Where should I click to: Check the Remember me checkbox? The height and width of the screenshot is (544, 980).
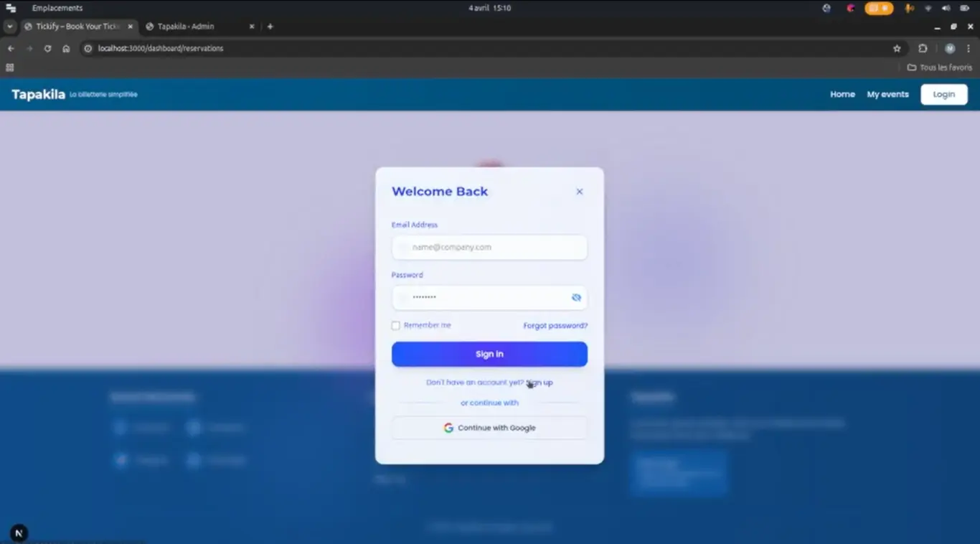coord(395,326)
